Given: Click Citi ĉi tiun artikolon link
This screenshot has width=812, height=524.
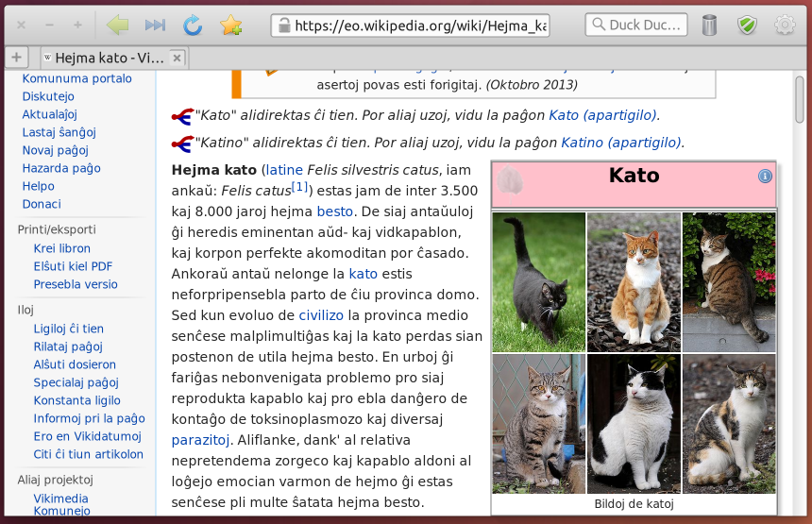Looking at the screenshot, I should (88, 454).
